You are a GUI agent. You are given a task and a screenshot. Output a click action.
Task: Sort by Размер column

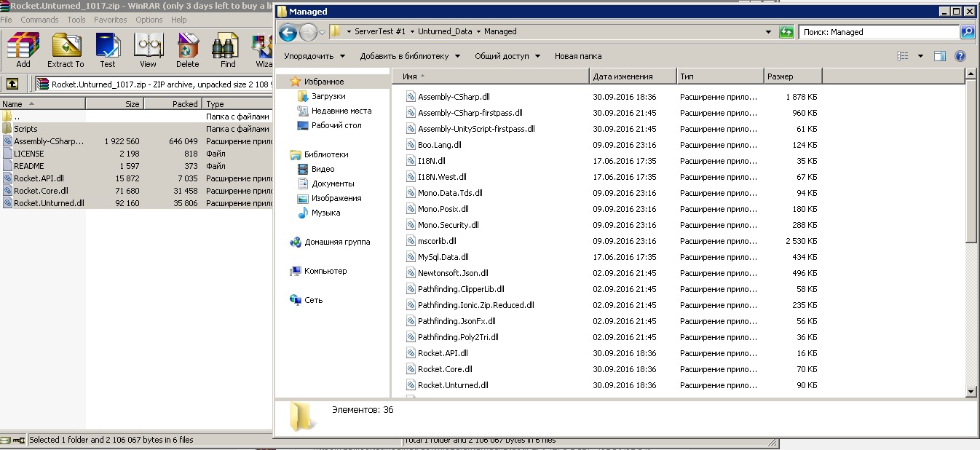[792, 76]
